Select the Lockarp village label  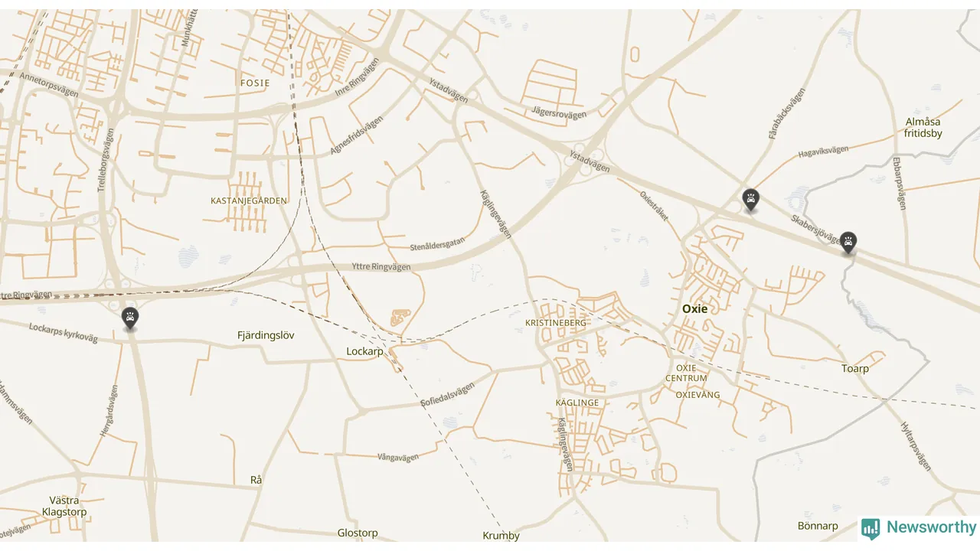tap(364, 351)
